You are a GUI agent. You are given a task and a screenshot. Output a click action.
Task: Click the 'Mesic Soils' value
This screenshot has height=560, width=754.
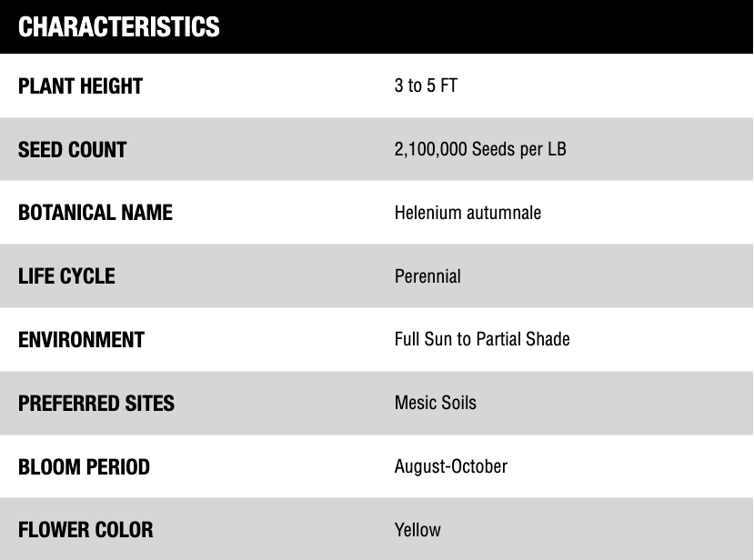click(436, 403)
